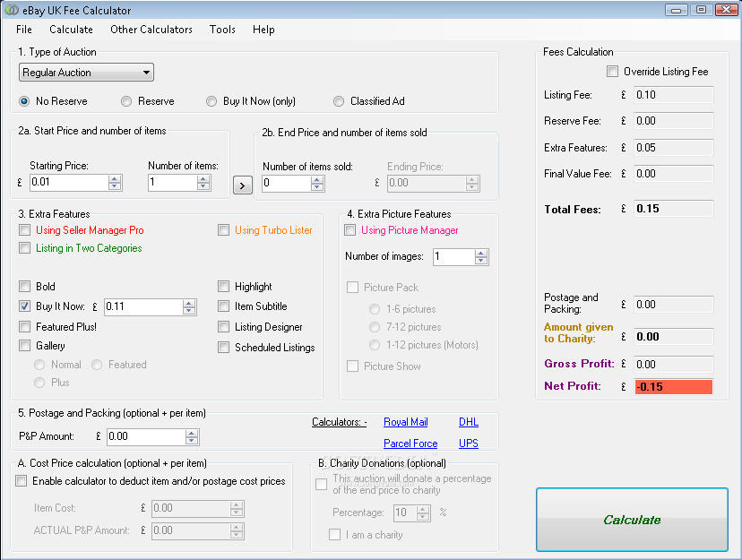Open the Parcel Force calculator link
The height and width of the screenshot is (560, 742).
[410, 444]
